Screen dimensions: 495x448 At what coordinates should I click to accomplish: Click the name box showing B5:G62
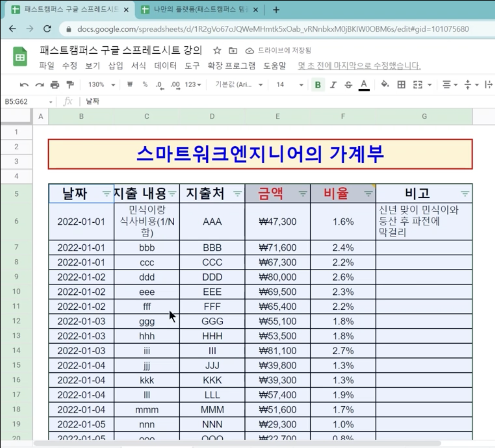[x=25, y=102]
